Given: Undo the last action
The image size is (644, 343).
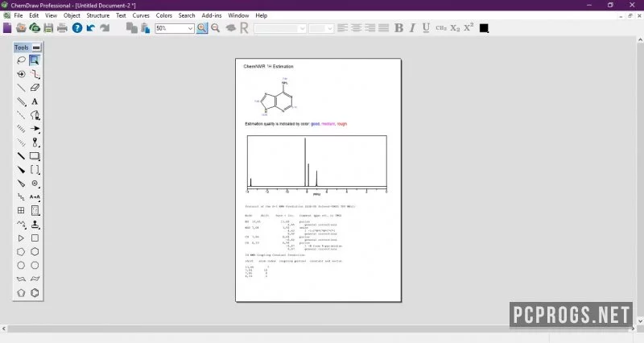Looking at the screenshot, I should pyautogui.click(x=90, y=28).
